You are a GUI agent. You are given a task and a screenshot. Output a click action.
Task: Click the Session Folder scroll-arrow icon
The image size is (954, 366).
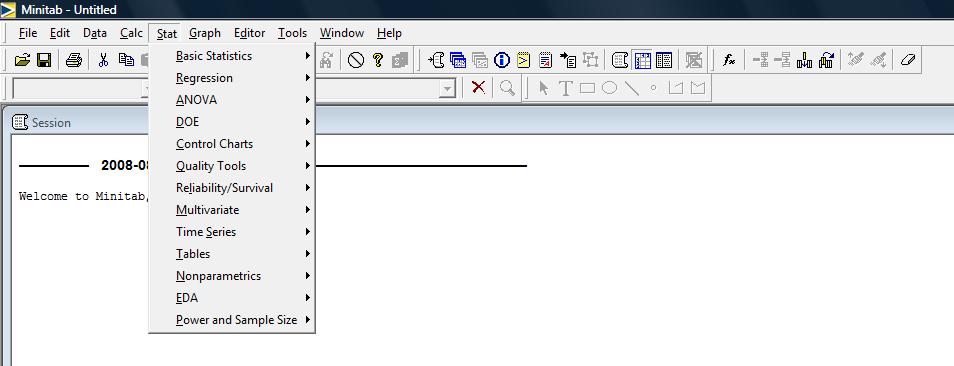[x=436, y=60]
